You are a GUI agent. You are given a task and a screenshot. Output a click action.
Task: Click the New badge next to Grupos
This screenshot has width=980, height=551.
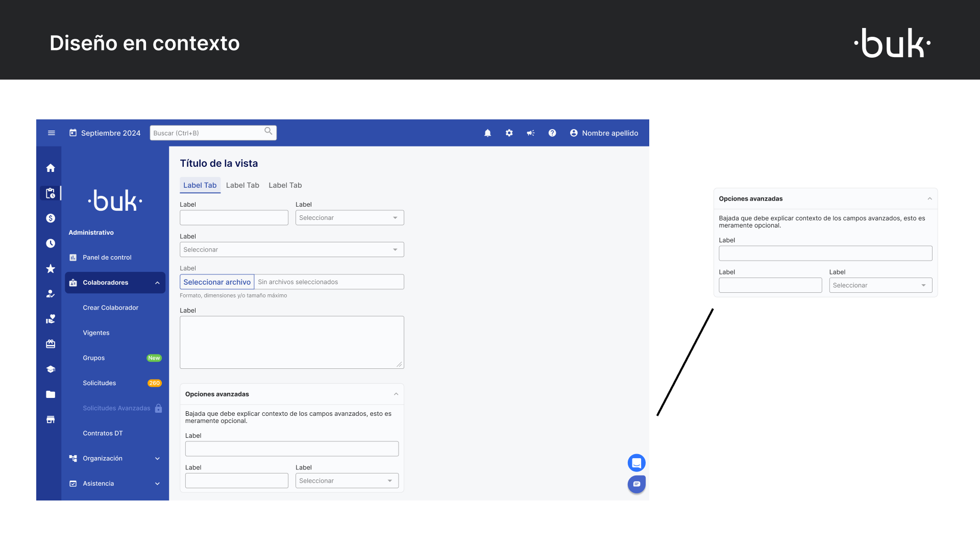tap(154, 358)
